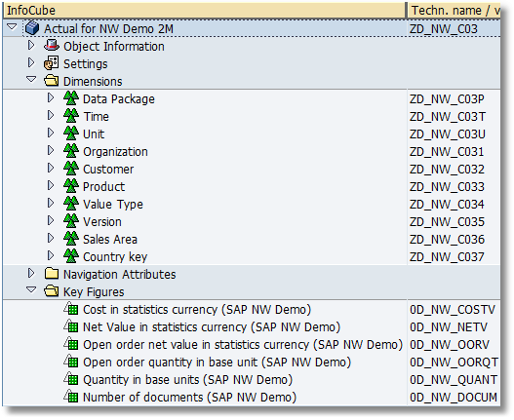Click the Object Information hat icon
The image size is (514, 420).
coord(52,46)
